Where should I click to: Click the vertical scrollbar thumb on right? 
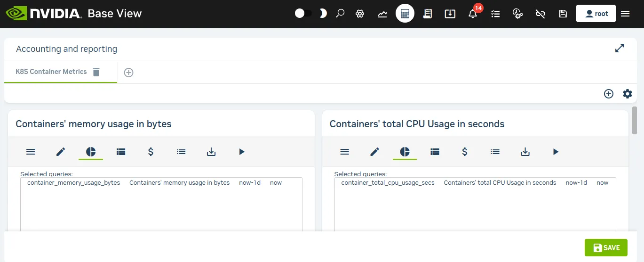pyautogui.click(x=635, y=120)
